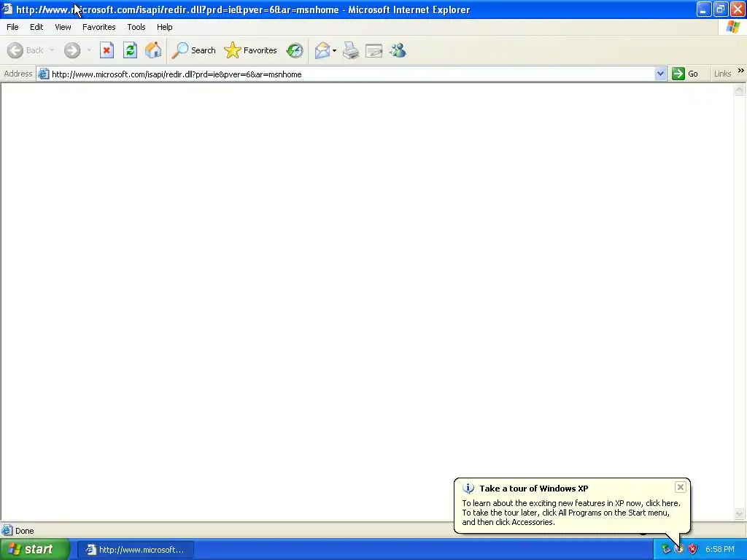This screenshot has height=560, width=747.
Task: Open the Tools menu
Action: click(x=136, y=27)
